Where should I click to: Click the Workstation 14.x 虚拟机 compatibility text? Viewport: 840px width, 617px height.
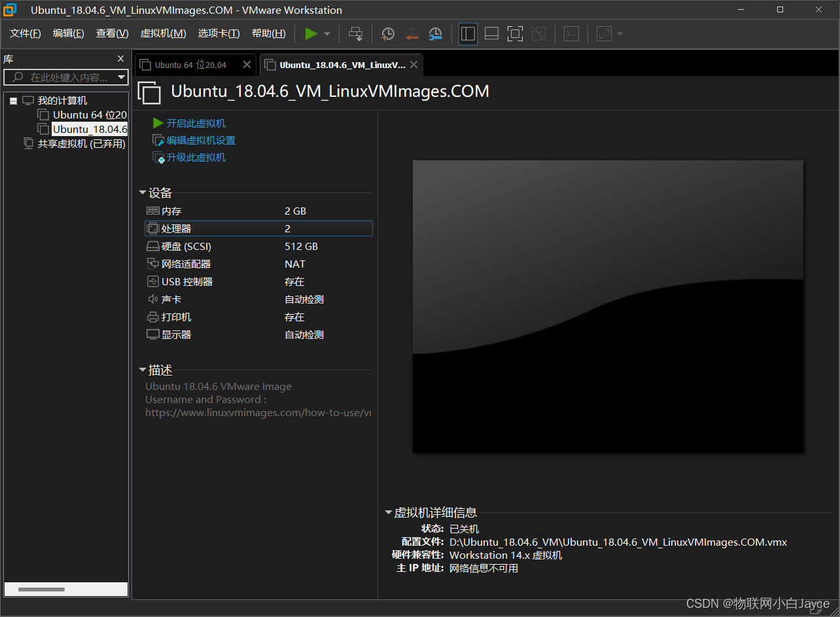point(506,555)
